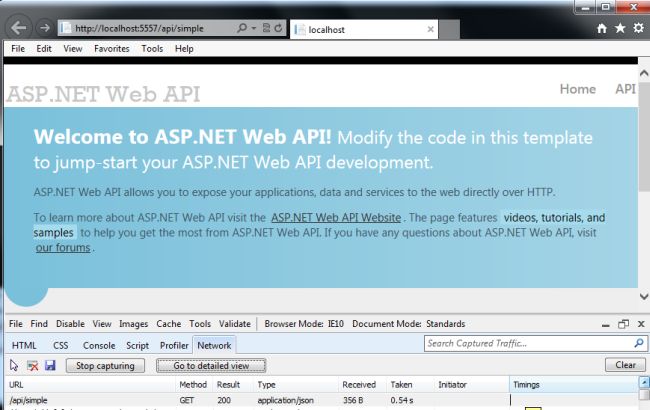The height and width of the screenshot is (410, 650).
Task: Close the localhost tab
Action: click(x=430, y=29)
